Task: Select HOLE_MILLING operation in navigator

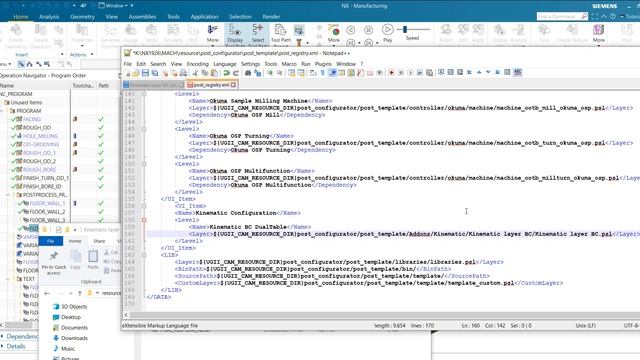Action: [40, 136]
